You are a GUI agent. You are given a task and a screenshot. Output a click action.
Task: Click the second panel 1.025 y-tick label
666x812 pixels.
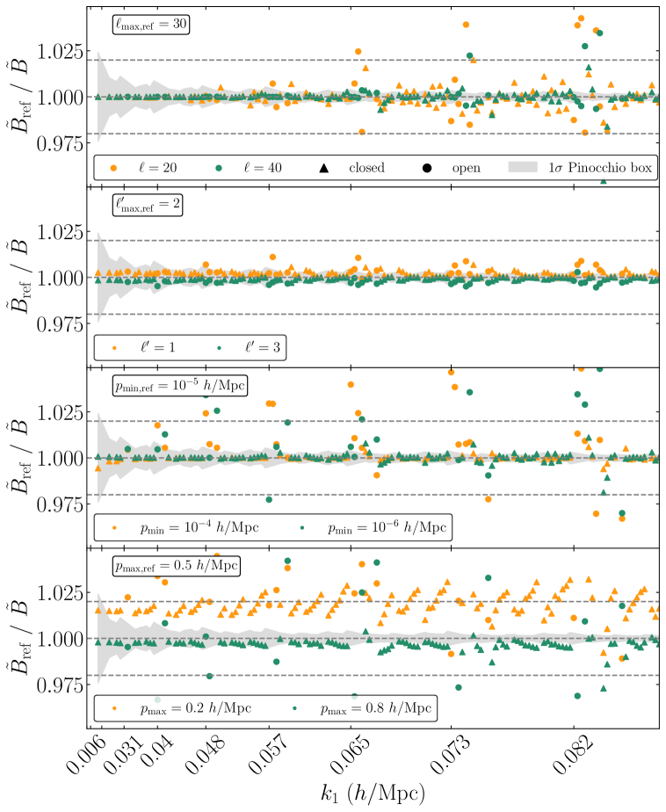point(60,233)
